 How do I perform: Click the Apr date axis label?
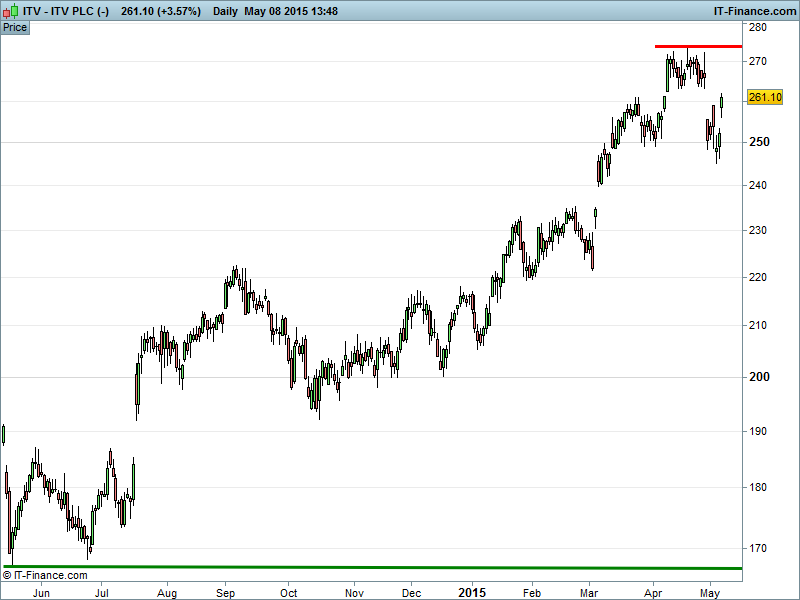(653, 593)
